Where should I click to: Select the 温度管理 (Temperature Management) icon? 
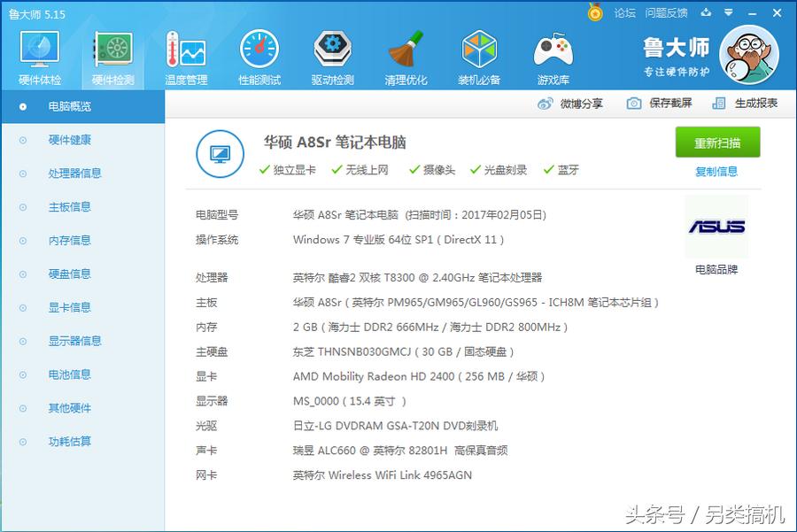click(183, 55)
